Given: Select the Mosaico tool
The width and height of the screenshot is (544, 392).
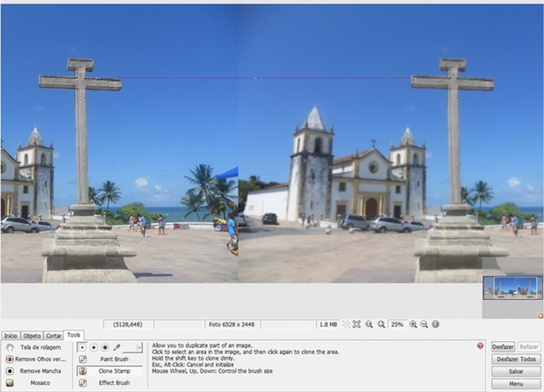Looking at the screenshot, I should (x=33, y=383).
